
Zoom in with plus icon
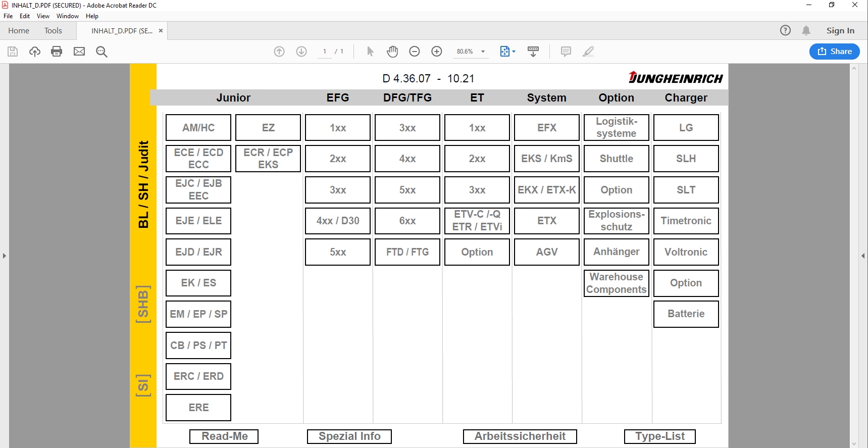437,52
